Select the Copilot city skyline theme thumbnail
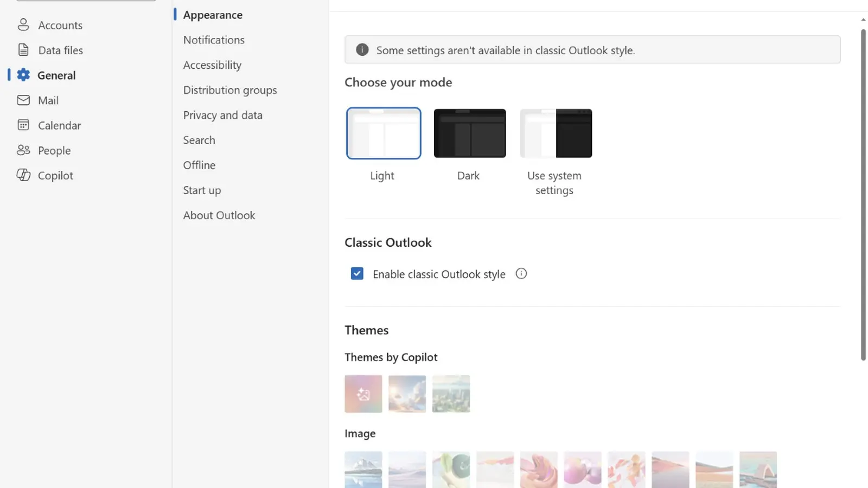 pos(451,394)
